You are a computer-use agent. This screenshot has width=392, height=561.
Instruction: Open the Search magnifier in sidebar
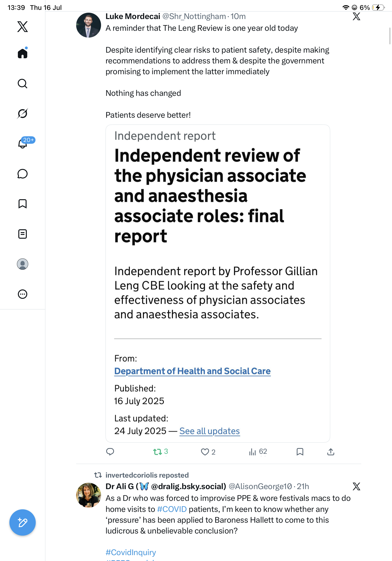[23, 84]
